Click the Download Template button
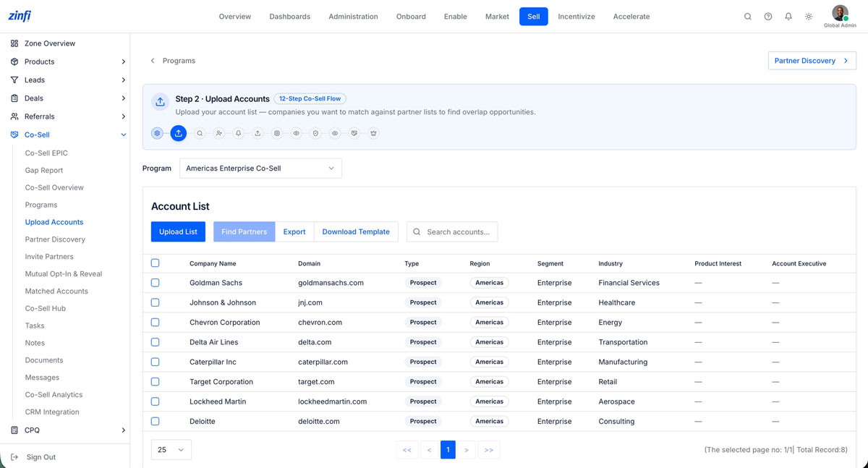This screenshot has height=468, width=868. pos(356,231)
